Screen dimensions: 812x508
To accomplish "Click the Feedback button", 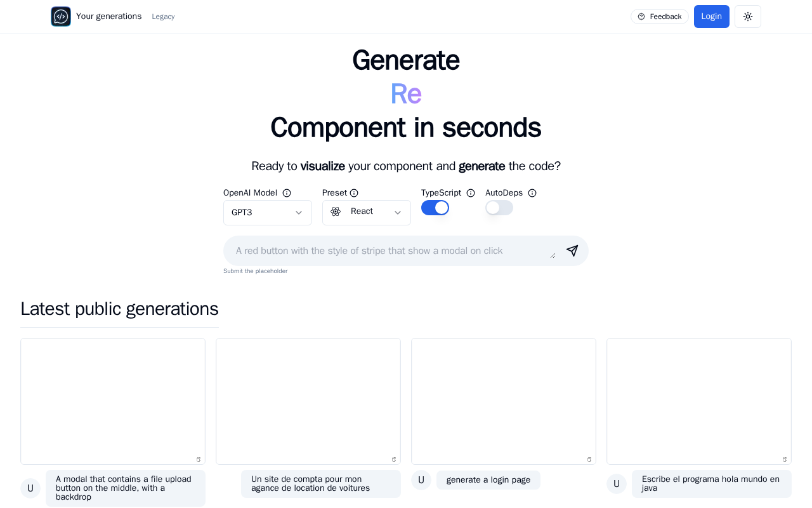I will coord(660,17).
